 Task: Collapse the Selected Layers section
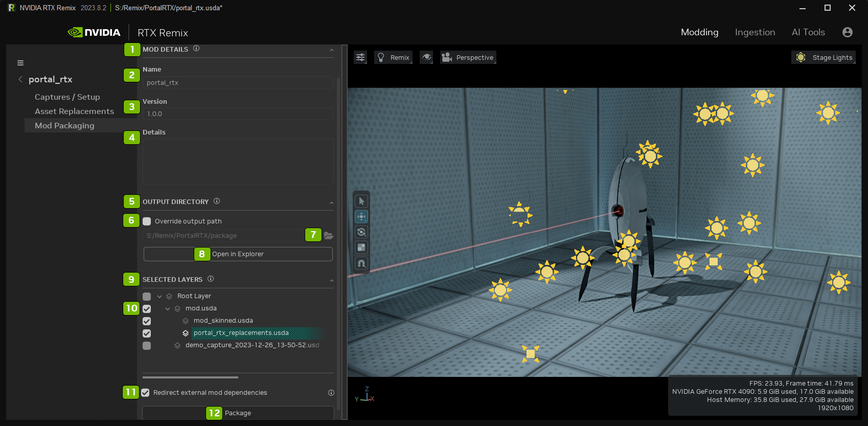(332, 281)
